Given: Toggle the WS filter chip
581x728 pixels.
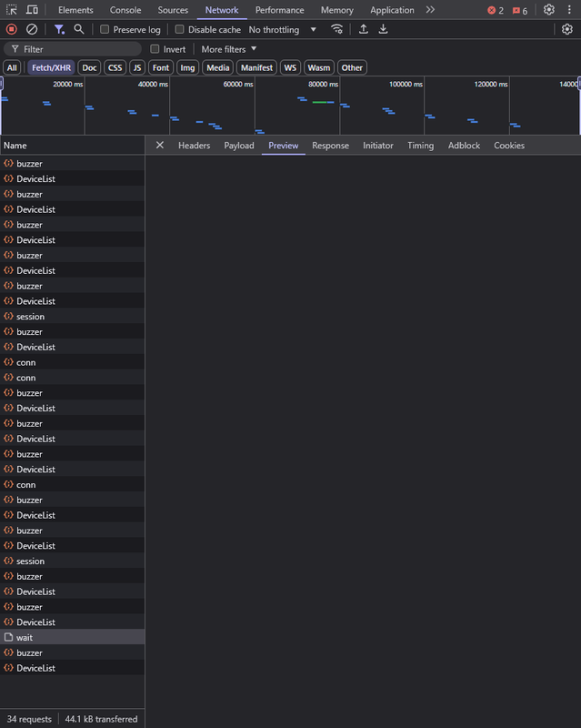Looking at the screenshot, I should (x=290, y=67).
